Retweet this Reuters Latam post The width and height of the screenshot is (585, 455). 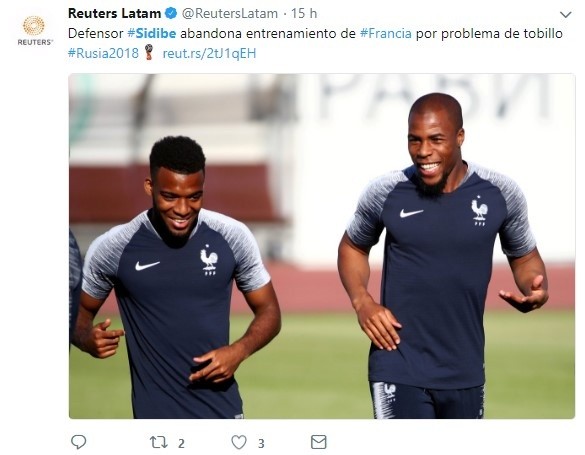point(158,443)
